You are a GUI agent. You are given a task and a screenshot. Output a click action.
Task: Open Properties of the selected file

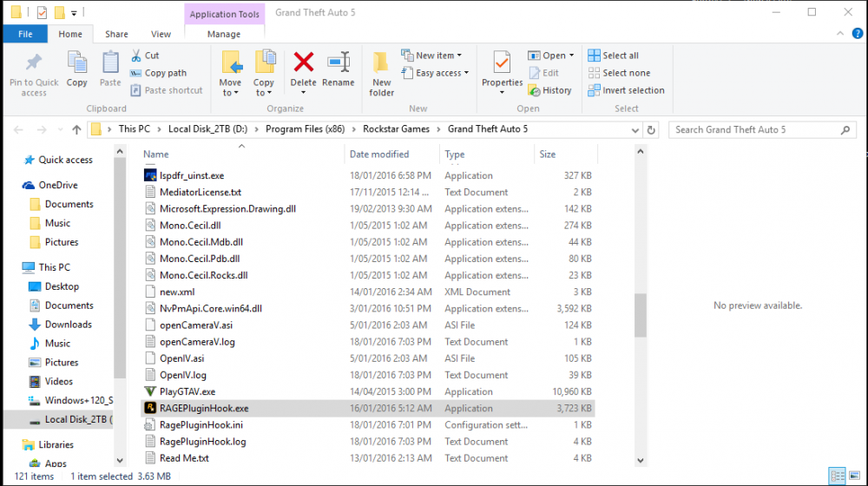[502, 73]
